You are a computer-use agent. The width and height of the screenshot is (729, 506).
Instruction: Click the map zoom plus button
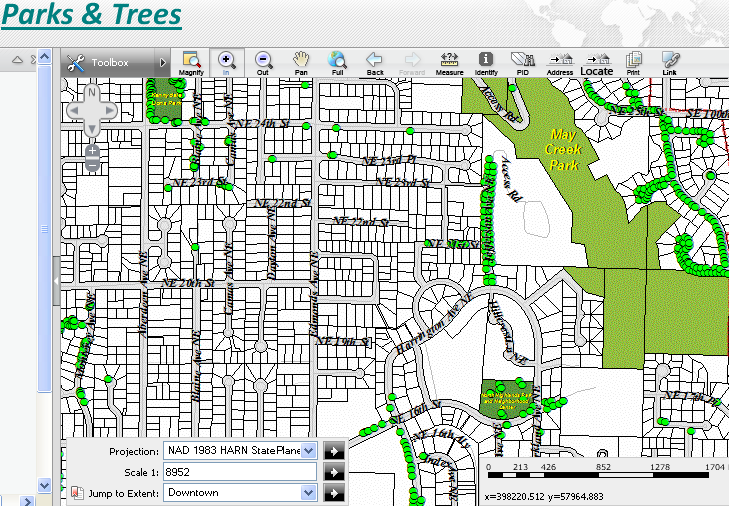pos(91,150)
